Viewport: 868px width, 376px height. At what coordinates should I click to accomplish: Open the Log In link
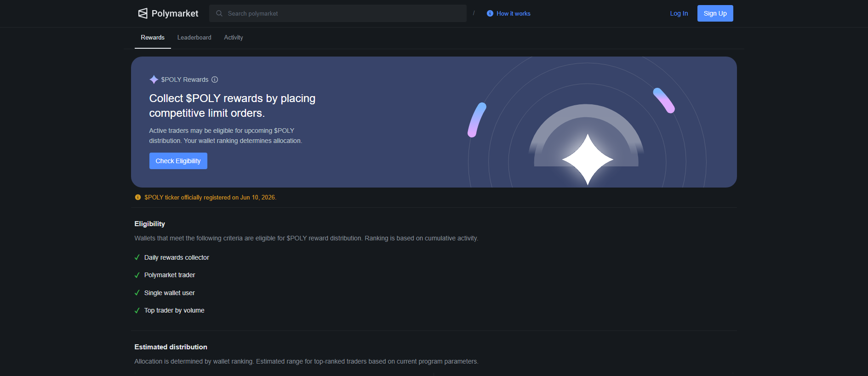coord(679,13)
